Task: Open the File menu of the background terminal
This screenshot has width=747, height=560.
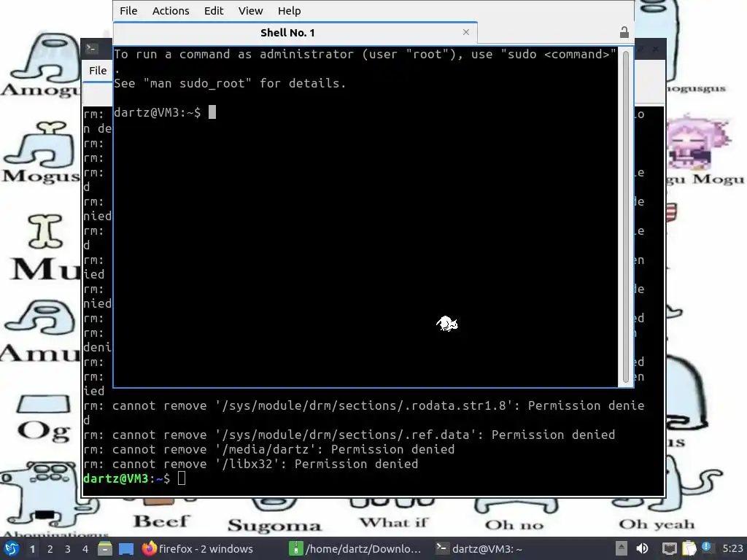Action: (98, 71)
